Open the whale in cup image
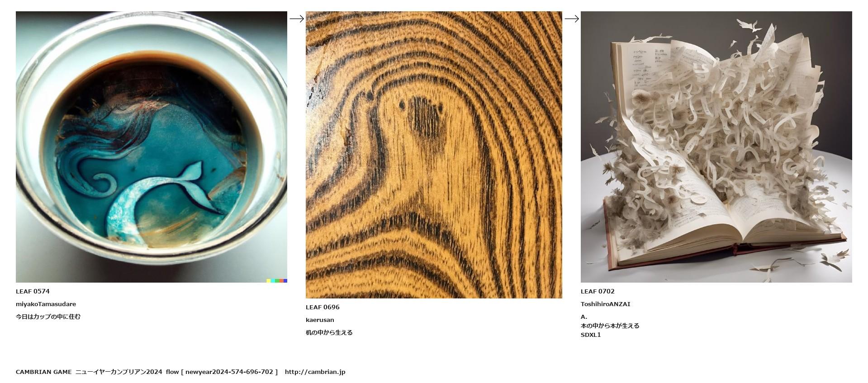Image resolution: width=868 pixels, height=383 pixels. [152, 147]
